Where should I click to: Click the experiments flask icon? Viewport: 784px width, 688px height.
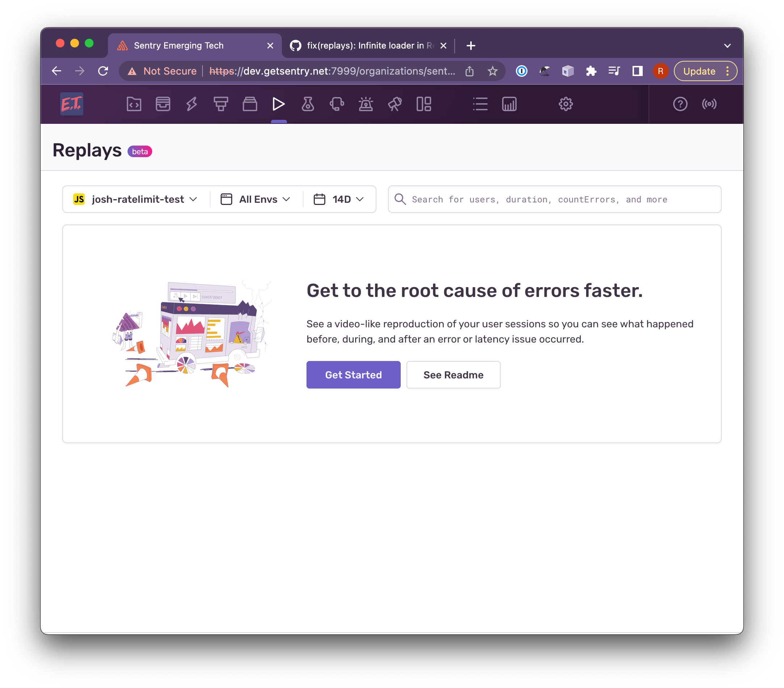click(307, 104)
